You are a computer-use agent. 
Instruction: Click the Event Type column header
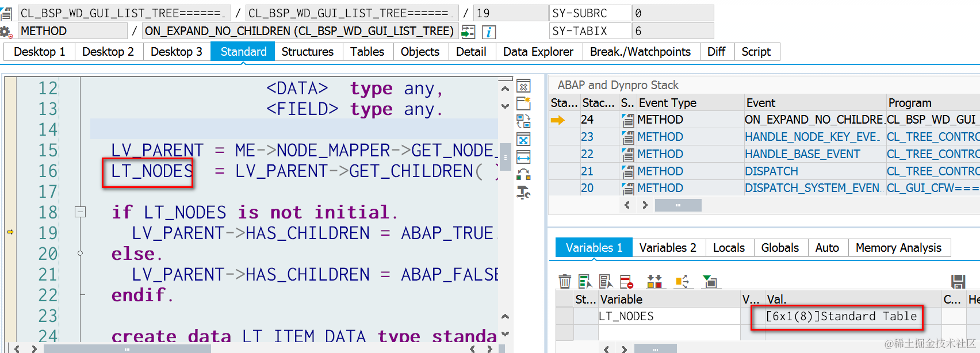690,103
